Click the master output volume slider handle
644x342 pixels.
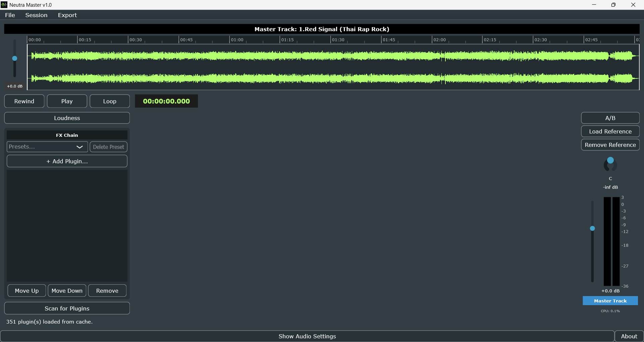click(592, 228)
